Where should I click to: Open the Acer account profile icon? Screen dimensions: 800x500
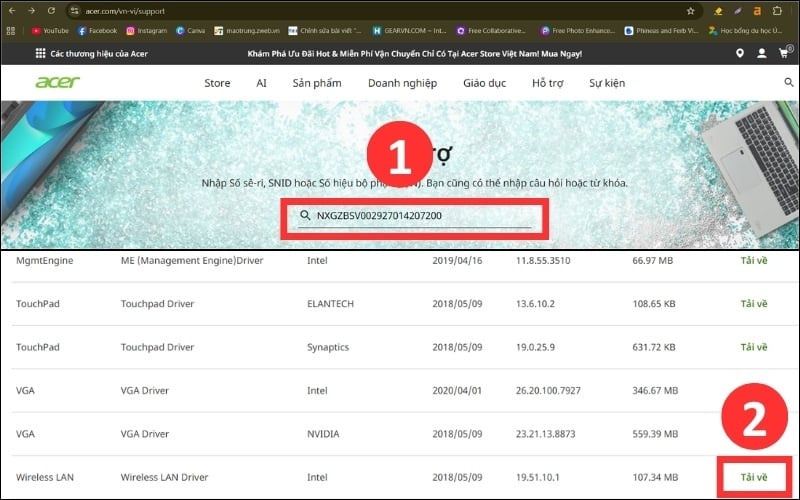tap(763, 53)
